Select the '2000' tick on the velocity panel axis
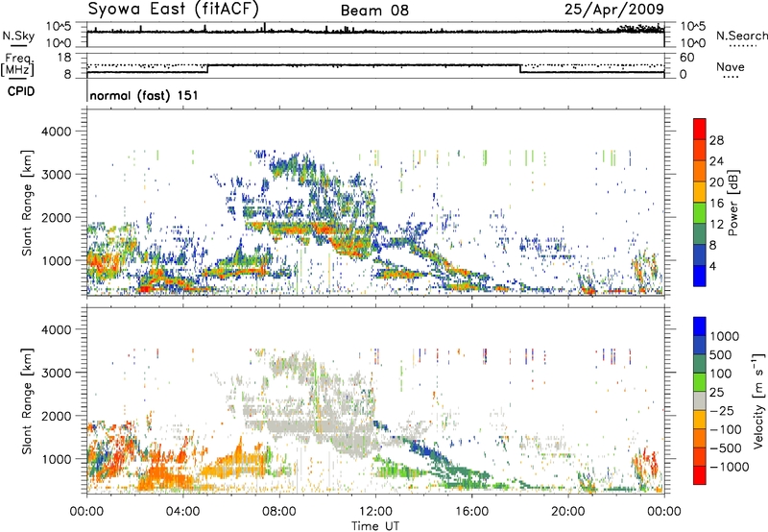The image size is (768, 532). [56, 416]
